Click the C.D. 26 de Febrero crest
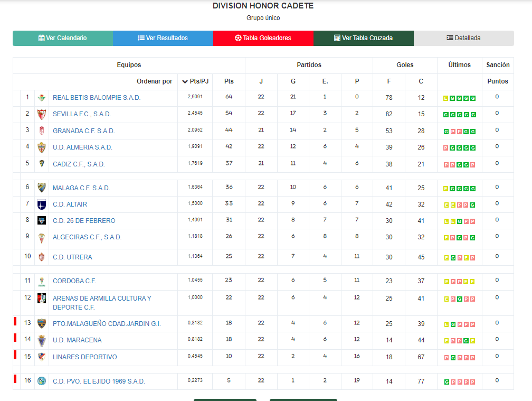The image size is (532, 401). pos(42,221)
